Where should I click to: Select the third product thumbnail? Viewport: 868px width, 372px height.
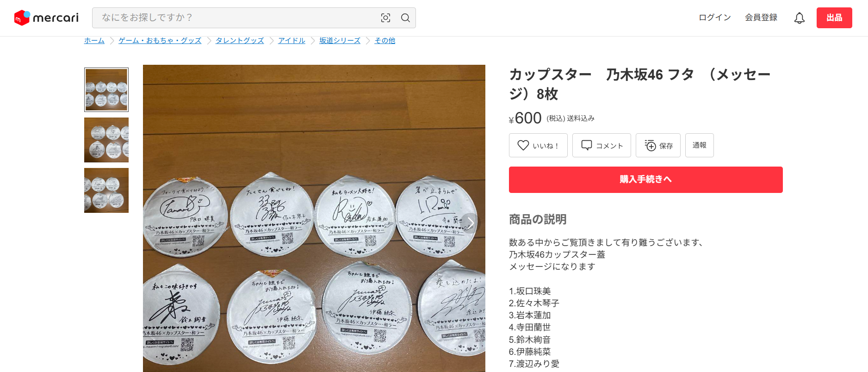point(106,190)
